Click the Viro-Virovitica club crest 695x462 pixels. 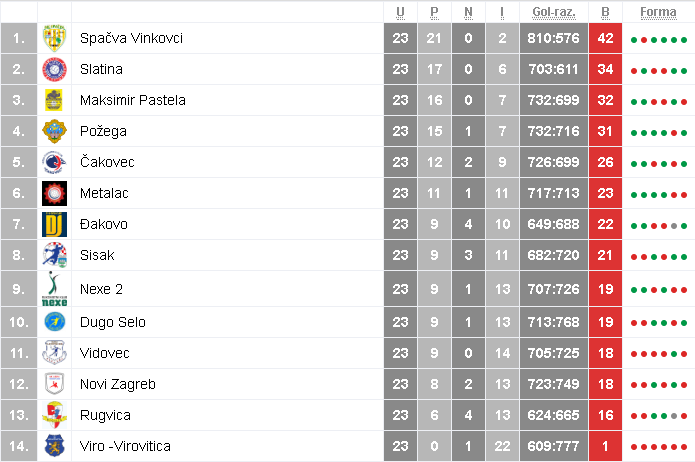tap(53, 446)
